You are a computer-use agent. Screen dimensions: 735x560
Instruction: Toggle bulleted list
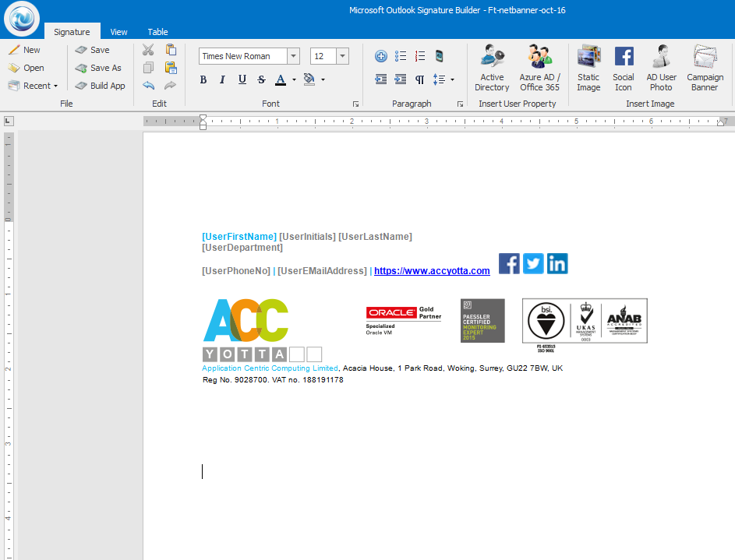(401, 56)
